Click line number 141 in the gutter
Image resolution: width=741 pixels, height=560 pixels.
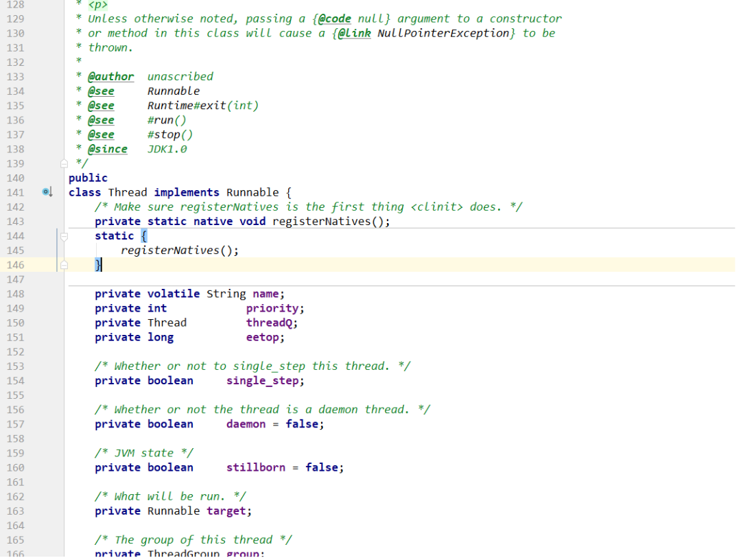coord(16,192)
